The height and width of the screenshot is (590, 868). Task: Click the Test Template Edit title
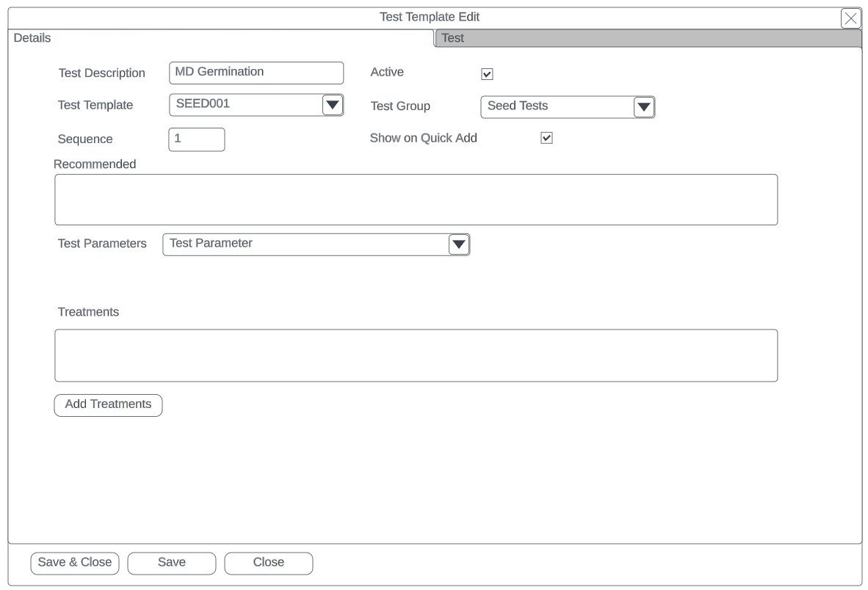[430, 17]
